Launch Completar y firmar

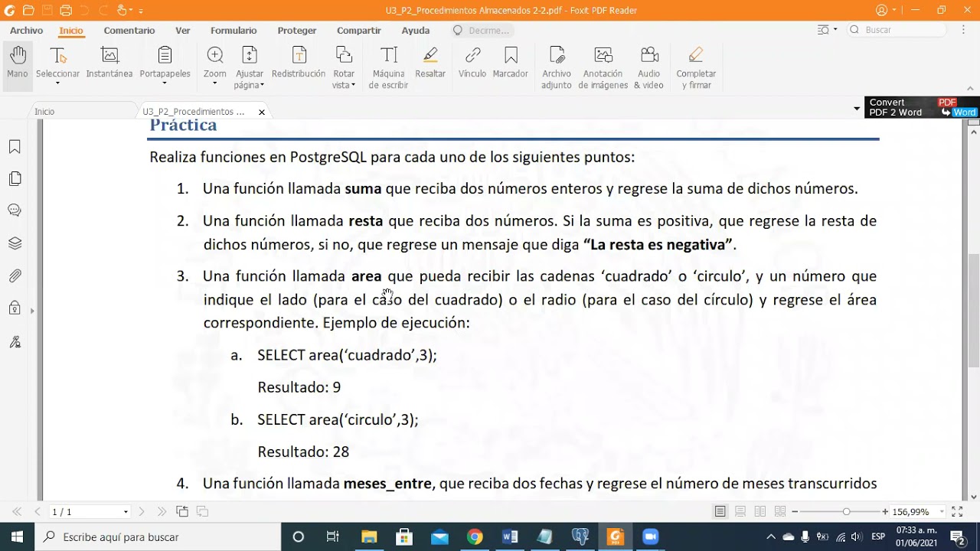[696, 67]
